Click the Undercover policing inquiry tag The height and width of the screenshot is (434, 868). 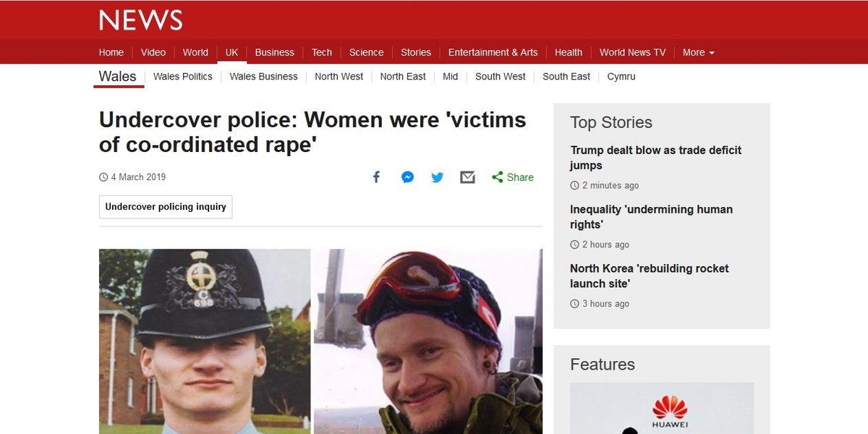click(x=166, y=207)
